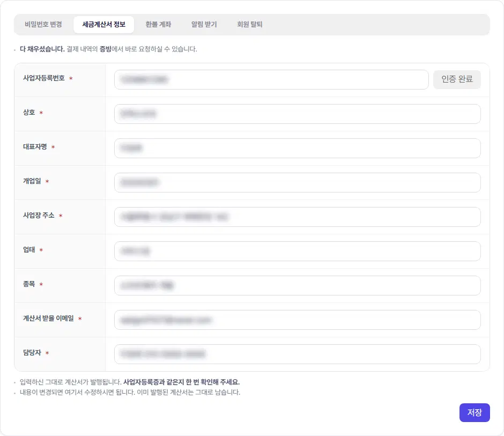504x436 pixels.
Task: Click the 사업장 주소 label text
Action: [x=39, y=216]
